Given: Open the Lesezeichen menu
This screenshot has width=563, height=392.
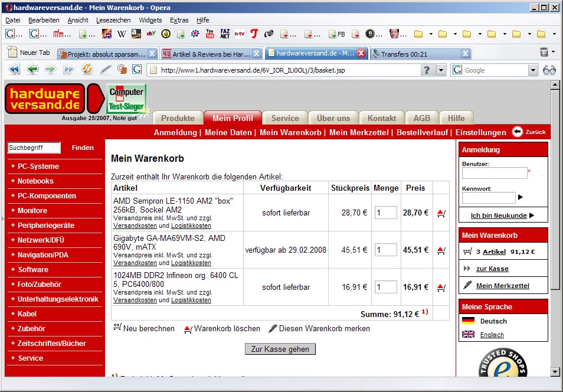Looking at the screenshot, I should [x=113, y=20].
